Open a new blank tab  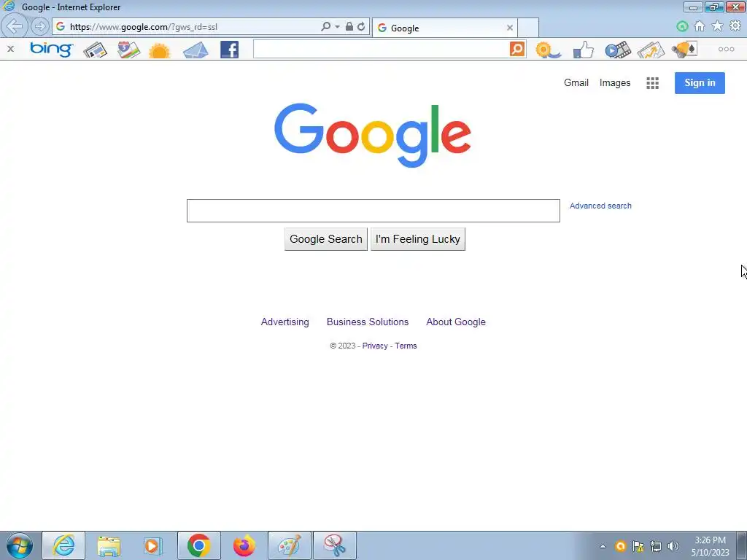coord(528,28)
